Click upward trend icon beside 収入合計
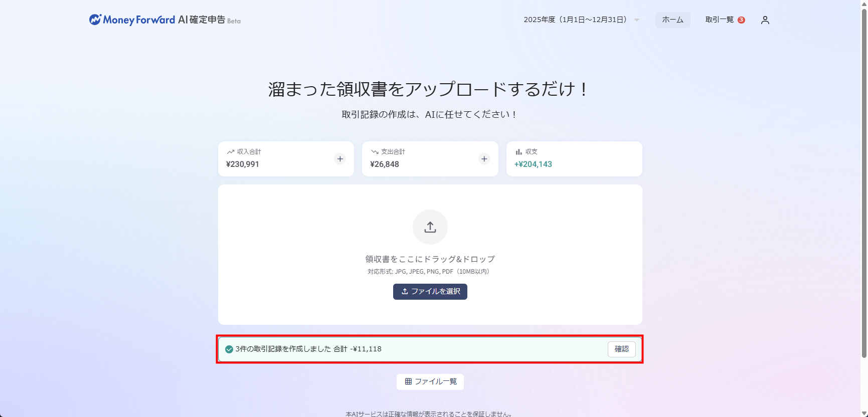The image size is (868, 417). (x=230, y=152)
